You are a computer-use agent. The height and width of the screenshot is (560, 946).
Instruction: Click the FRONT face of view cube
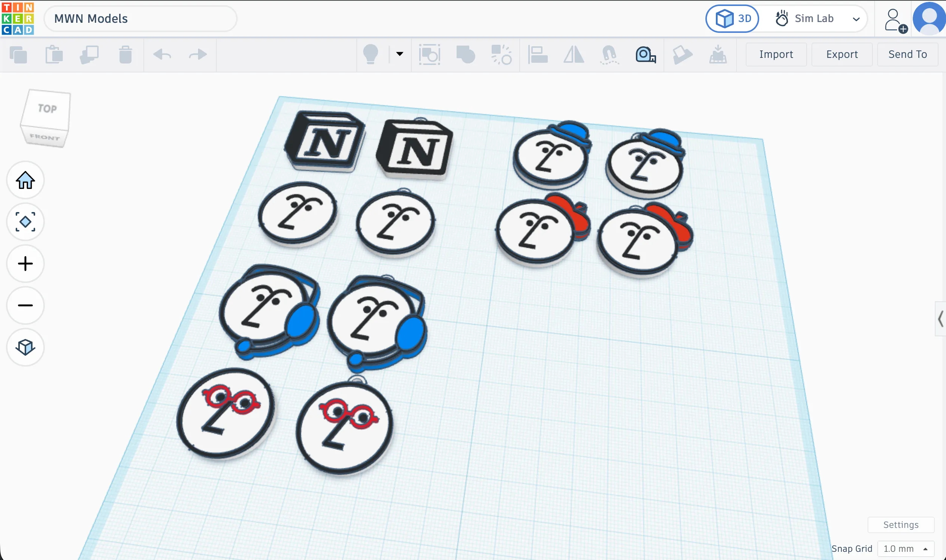pyautogui.click(x=45, y=137)
